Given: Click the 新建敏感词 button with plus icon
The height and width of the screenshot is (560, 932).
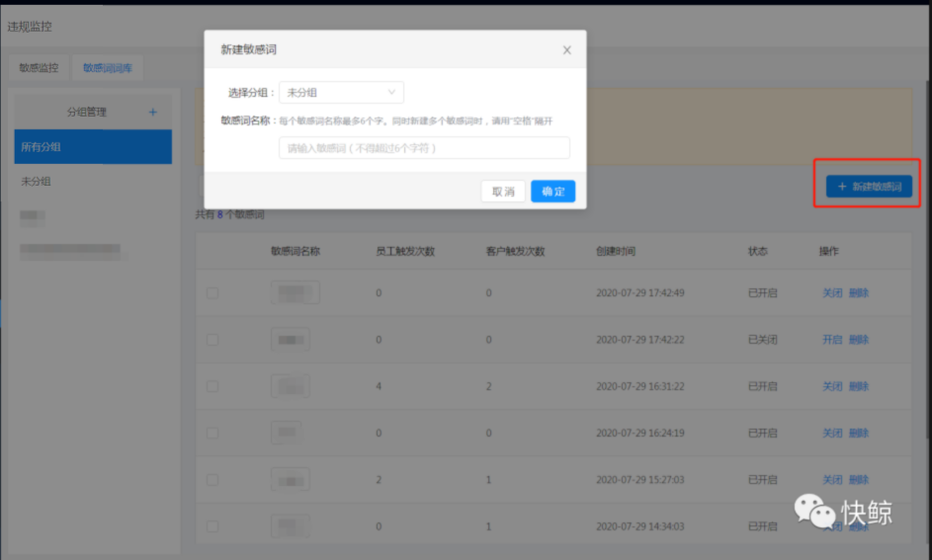Looking at the screenshot, I should click(869, 187).
